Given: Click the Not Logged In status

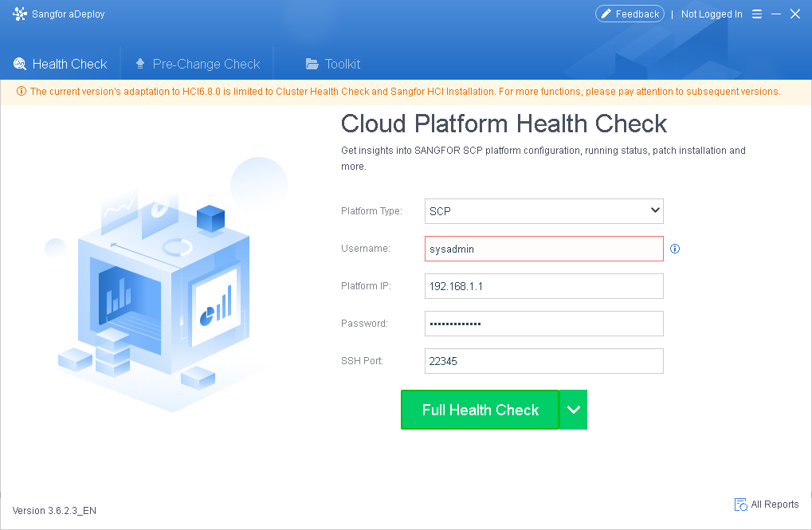Looking at the screenshot, I should (x=712, y=14).
